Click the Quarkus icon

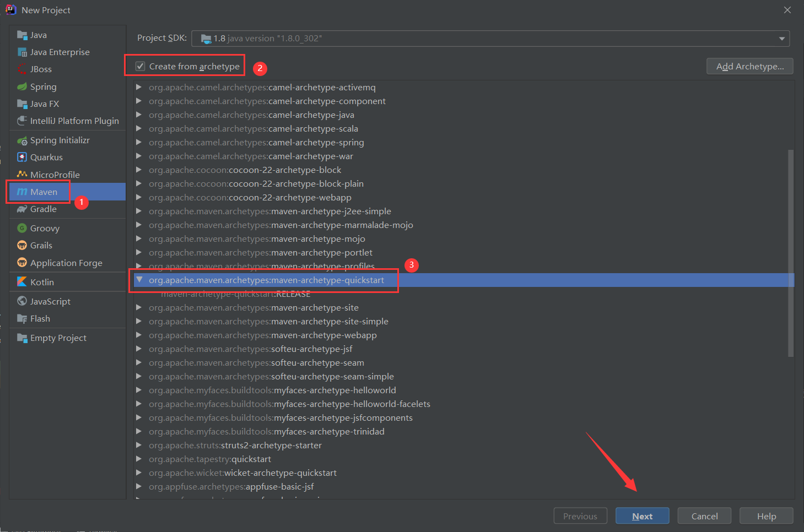(22, 157)
